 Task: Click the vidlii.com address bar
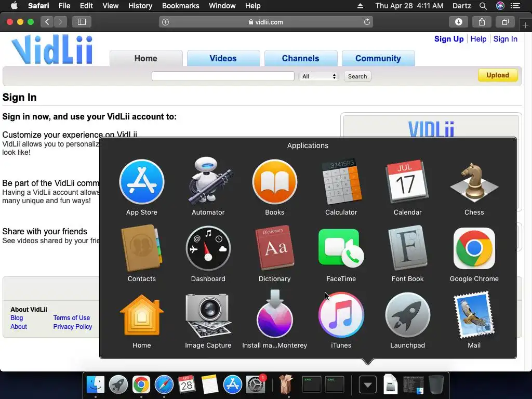point(265,22)
